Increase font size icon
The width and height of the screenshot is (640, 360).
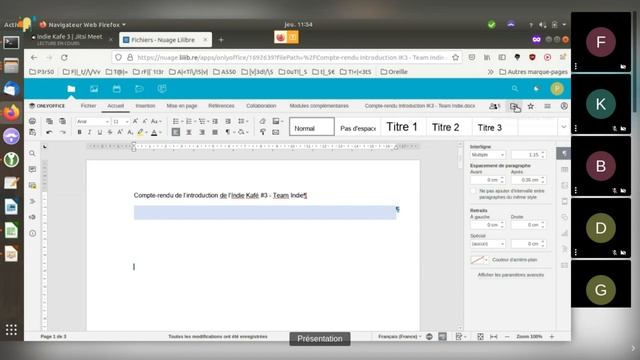pyautogui.click(x=135, y=121)
